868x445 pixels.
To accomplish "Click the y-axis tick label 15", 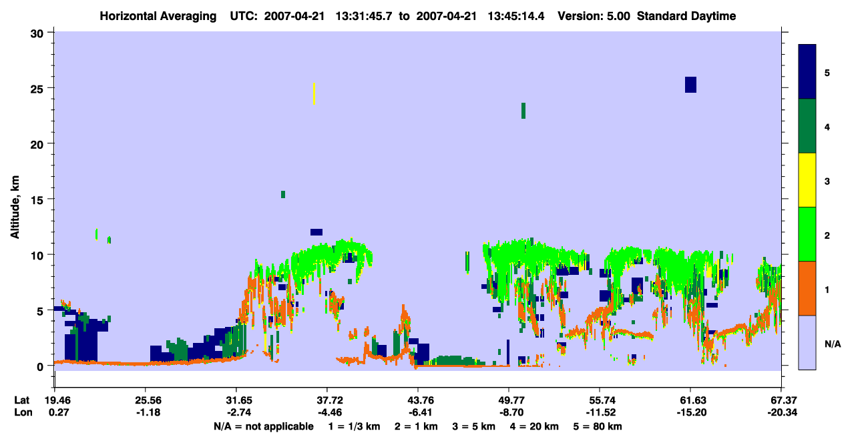I will pos(39,199).
